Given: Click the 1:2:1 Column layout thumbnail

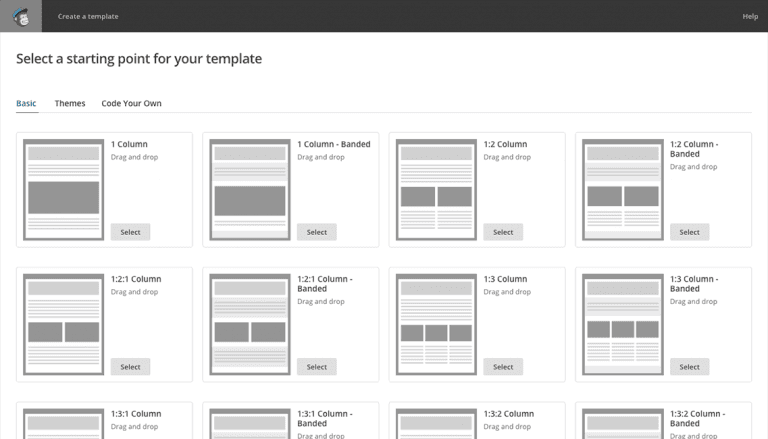Looking at the screenshot, I should coord(64,324).
